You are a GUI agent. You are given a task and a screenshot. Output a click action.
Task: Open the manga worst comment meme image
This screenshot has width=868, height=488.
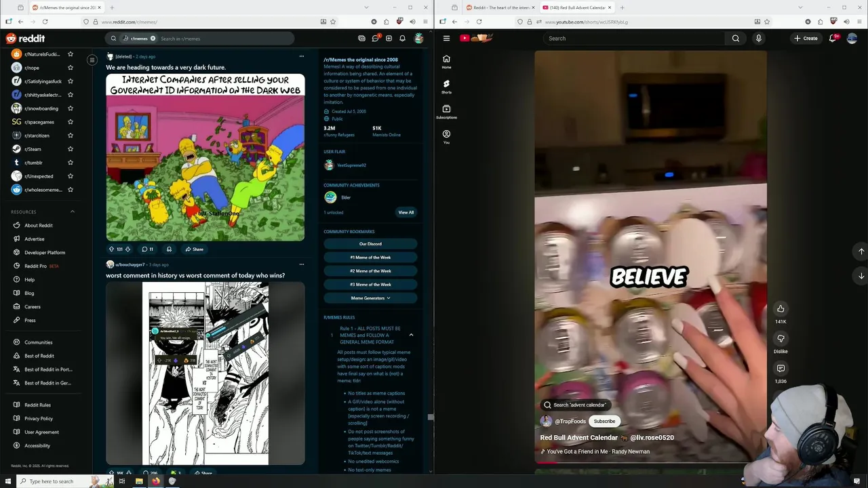pyautogui.click(x=205, y=374)
